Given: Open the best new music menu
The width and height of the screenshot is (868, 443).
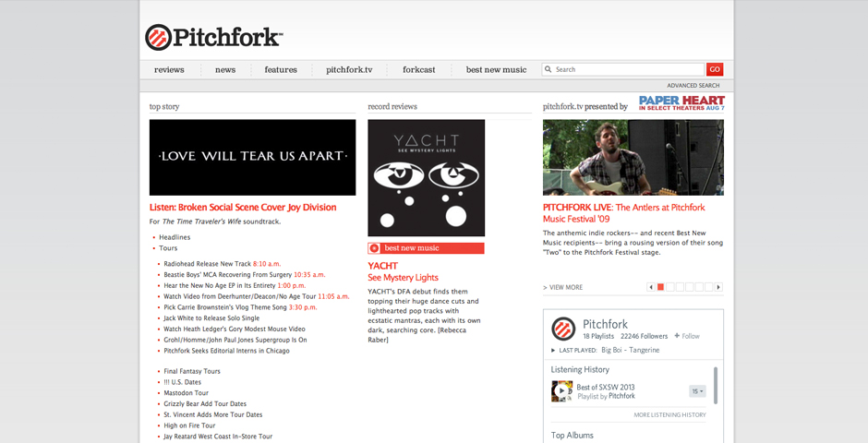Looking at the screenshot, I should 497,70.
